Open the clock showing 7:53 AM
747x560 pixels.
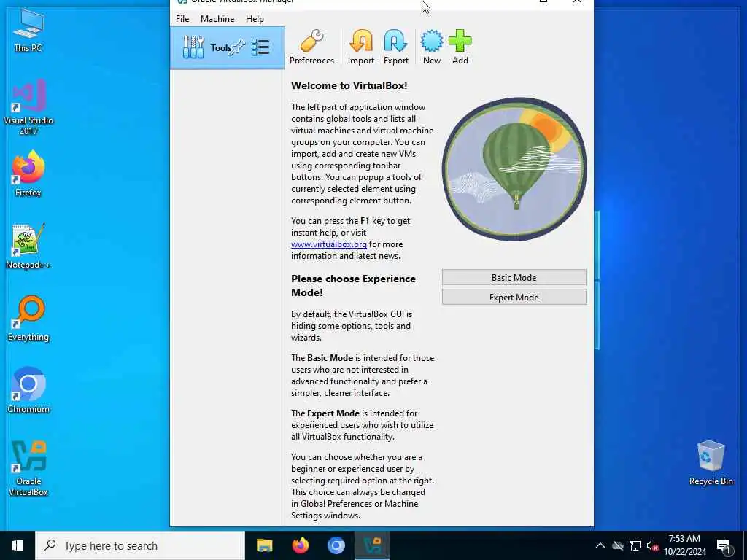(x=684, y=545)
